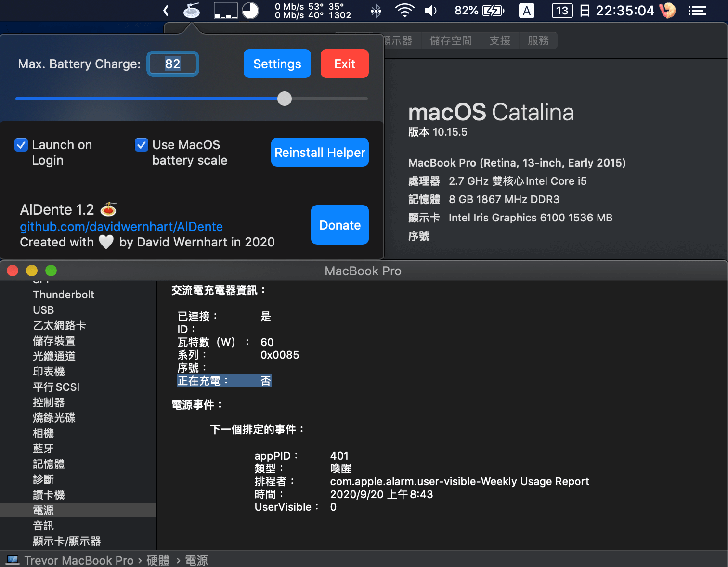This screenshot has height=567, width=728.
Task: Open the input source A icon
Action: 527,11
